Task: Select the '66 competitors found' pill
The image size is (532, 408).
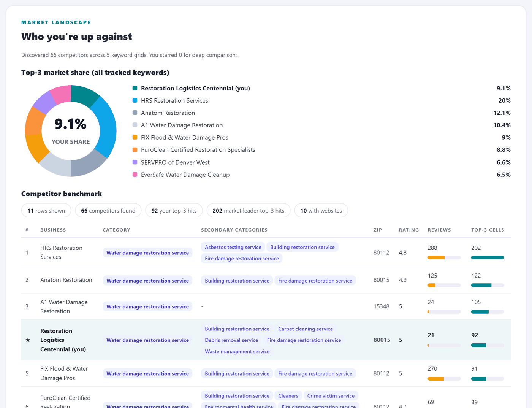Action: click(108, 210)
